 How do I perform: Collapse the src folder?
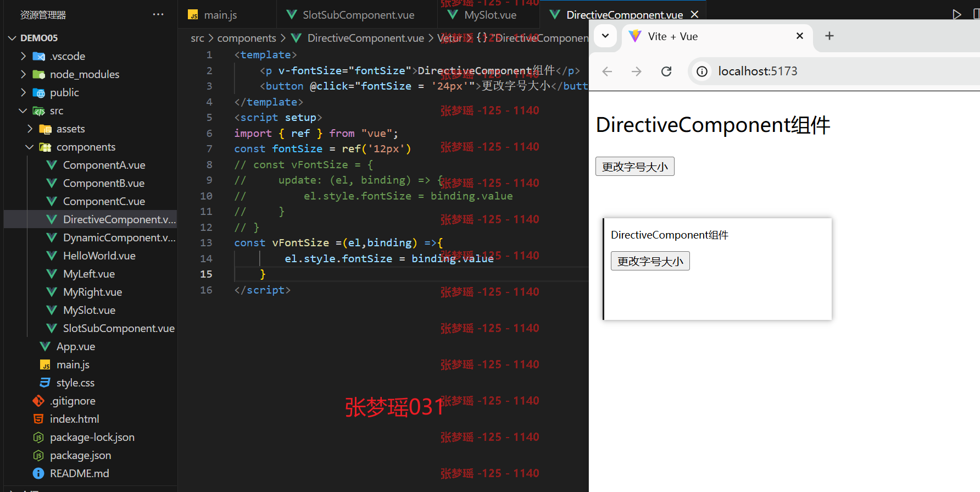coord(23,110)
